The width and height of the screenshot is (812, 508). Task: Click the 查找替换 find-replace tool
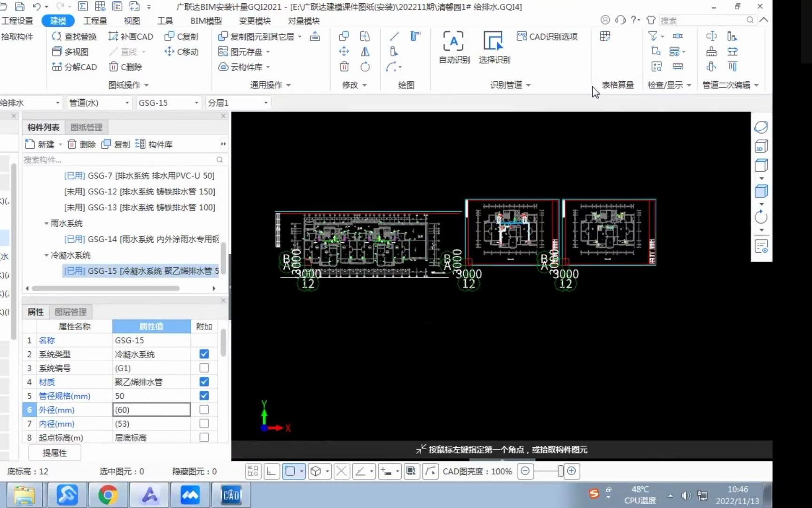tap(74, 36)
